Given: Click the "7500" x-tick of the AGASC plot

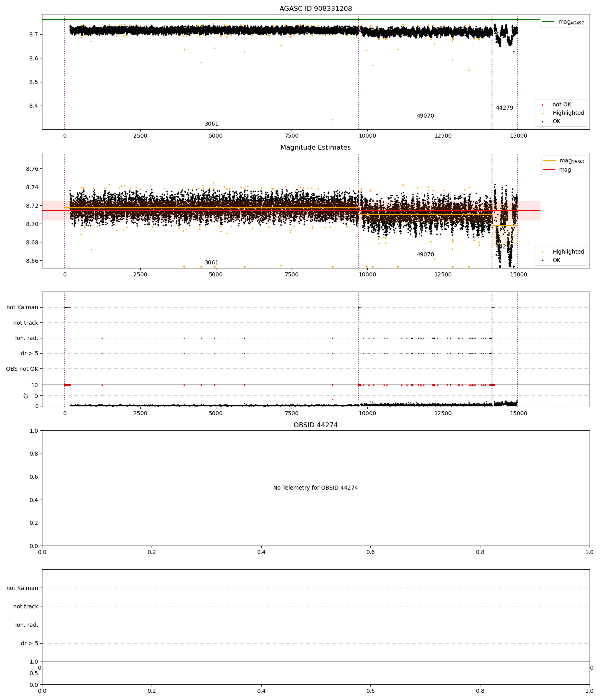Looking at the screenshot, I should pos(292,136).
